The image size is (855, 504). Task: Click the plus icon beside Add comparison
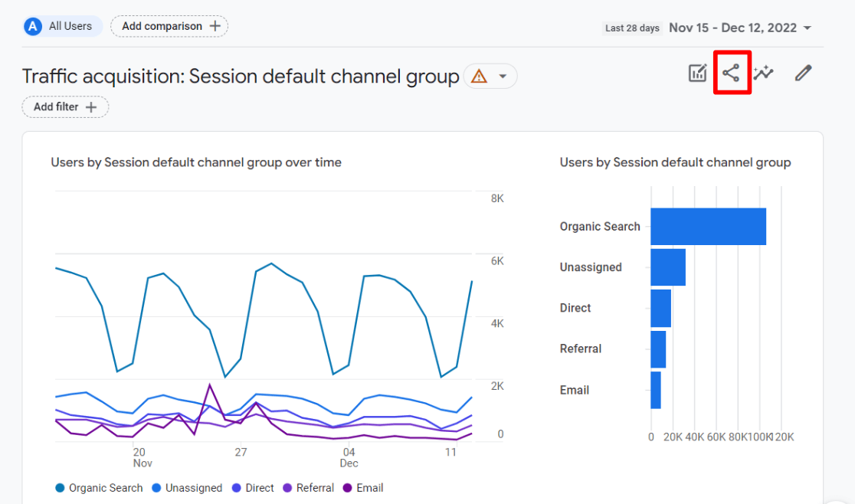point(216,25)
